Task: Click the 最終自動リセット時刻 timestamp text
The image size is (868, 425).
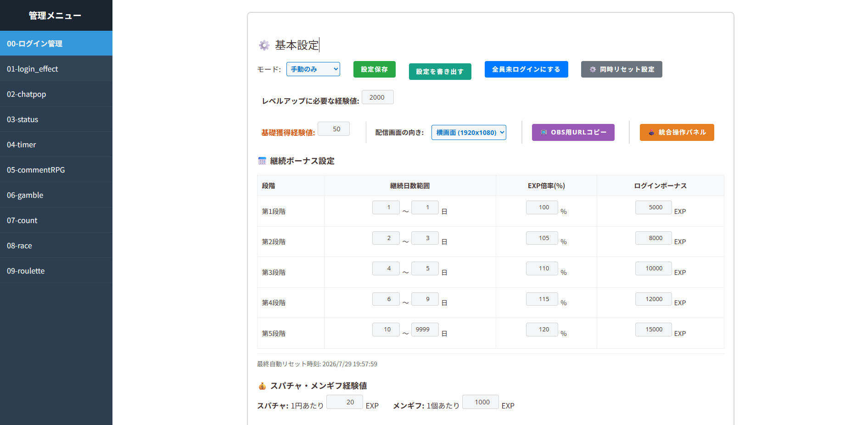Action: (317, 364)
